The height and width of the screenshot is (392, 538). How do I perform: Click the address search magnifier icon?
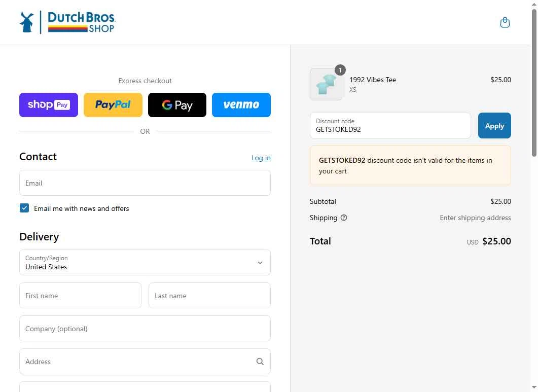(x=260, y=362)
